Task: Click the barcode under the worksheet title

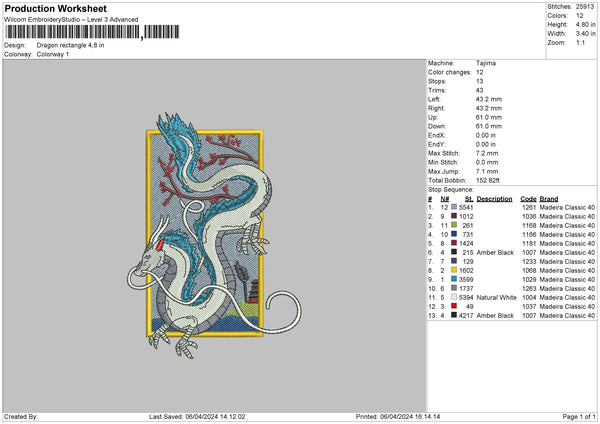Action: coord(92,32)
